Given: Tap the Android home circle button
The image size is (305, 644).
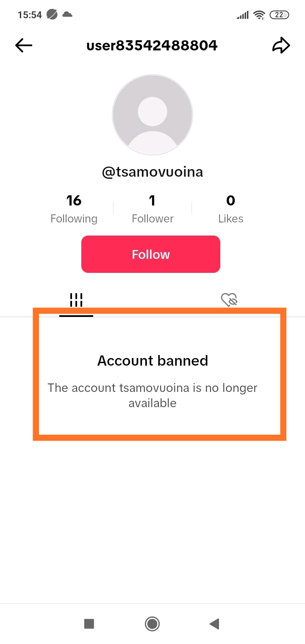Looking at the screenshot, I should 152,624.
